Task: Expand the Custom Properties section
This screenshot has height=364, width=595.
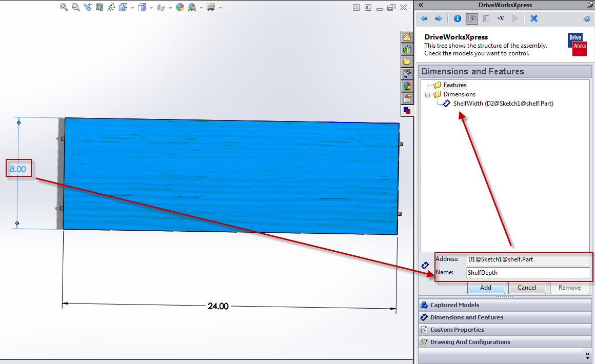Action: pyautogui.click(x=505, y=330)
